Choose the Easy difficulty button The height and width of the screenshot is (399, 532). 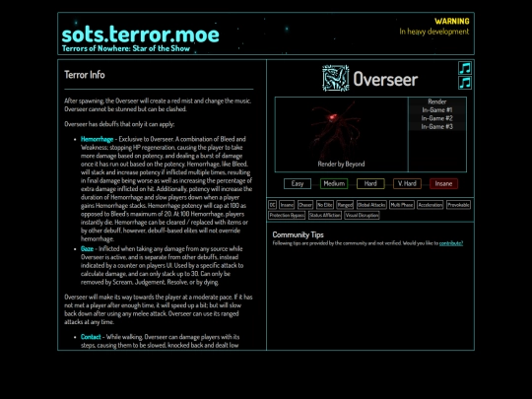tap(298, 183)
